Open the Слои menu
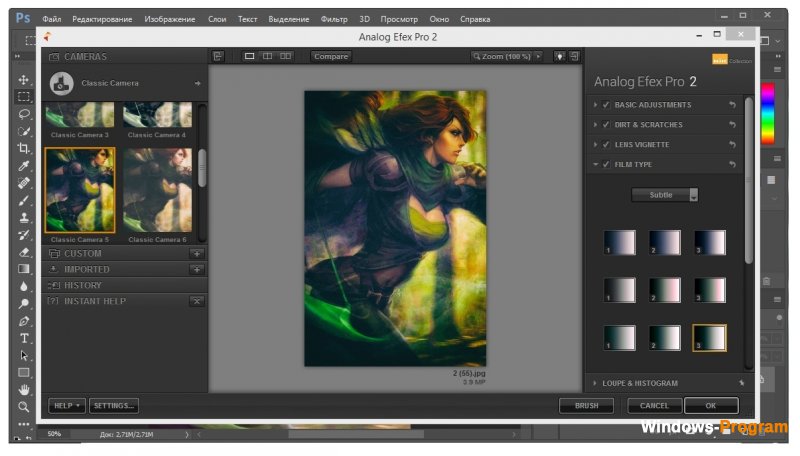 [x=217, y=19]
